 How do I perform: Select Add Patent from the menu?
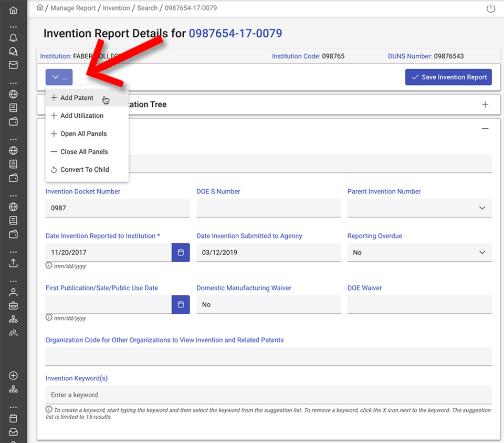(76, 98)
